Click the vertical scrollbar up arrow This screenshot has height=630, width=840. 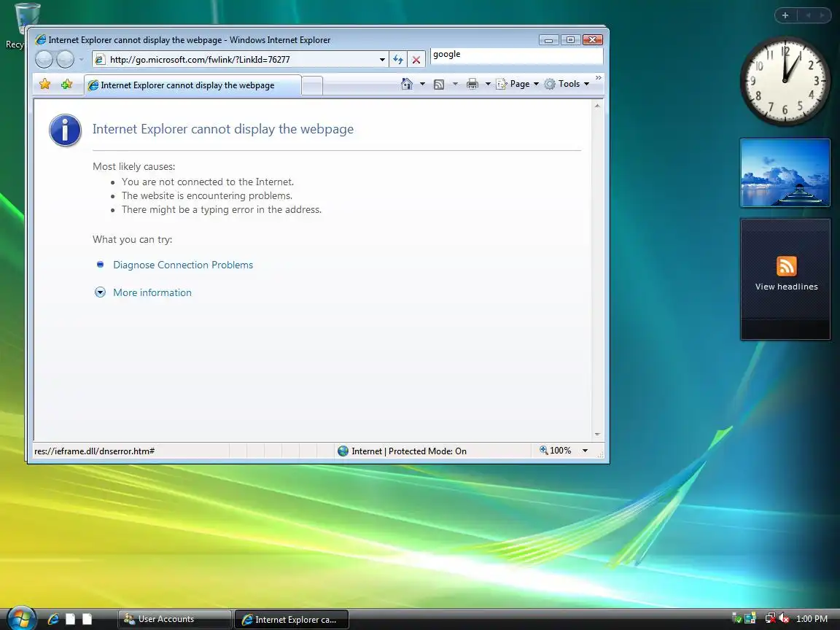pyautogui.click(x=597, y=106)
